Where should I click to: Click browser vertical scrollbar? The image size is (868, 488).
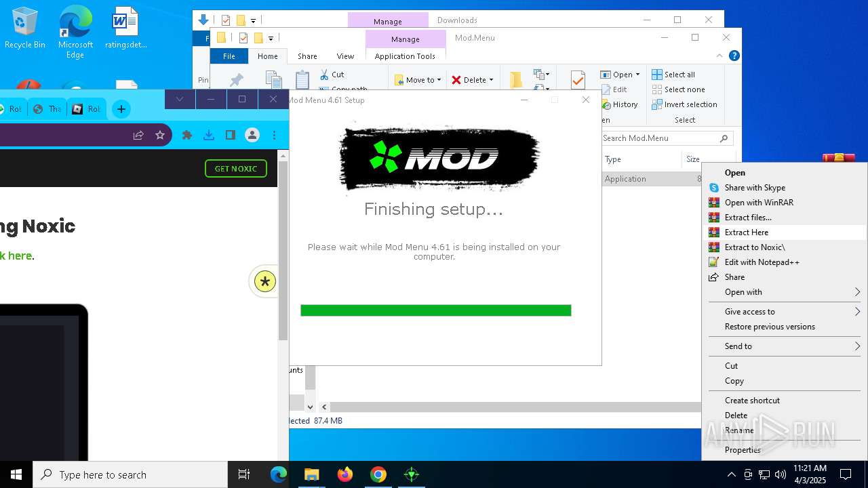click(x=283, y=251)
